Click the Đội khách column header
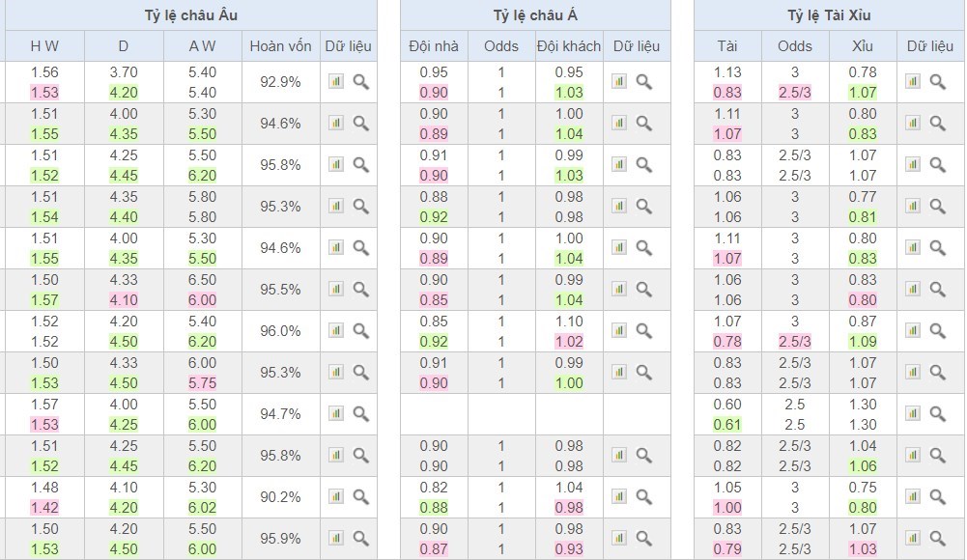Viewport: 967px width, 560px height. point(569,46)
